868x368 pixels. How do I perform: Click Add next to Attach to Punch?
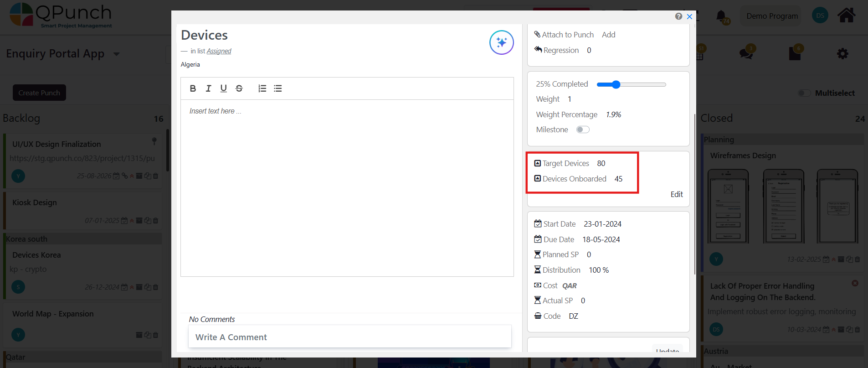point(608,35)
